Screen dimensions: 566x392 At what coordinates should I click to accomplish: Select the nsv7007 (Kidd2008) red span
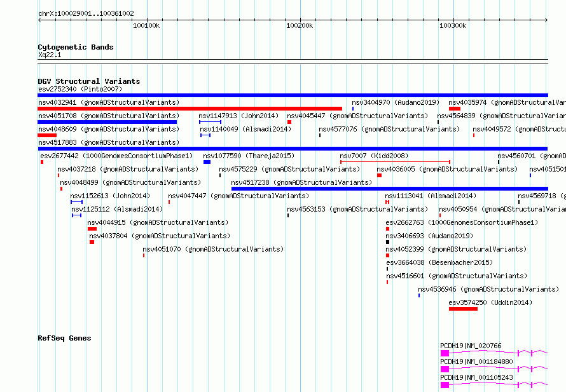396,162
